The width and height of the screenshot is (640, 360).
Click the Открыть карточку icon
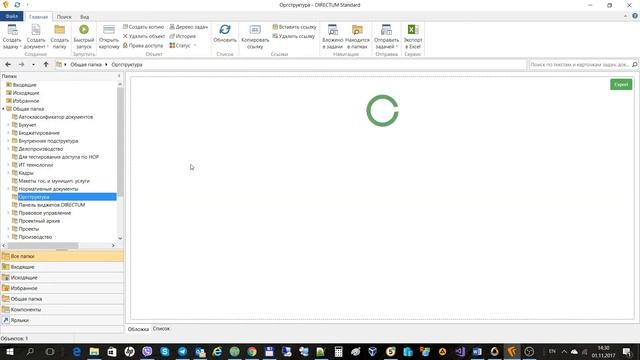109,30
